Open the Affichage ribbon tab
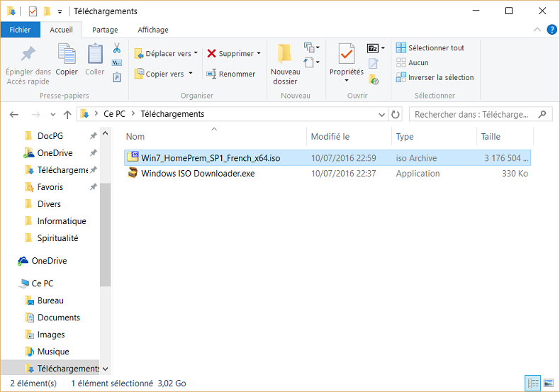Image resolution: width=560 pixels, height=392 pixels. (153, 30)
